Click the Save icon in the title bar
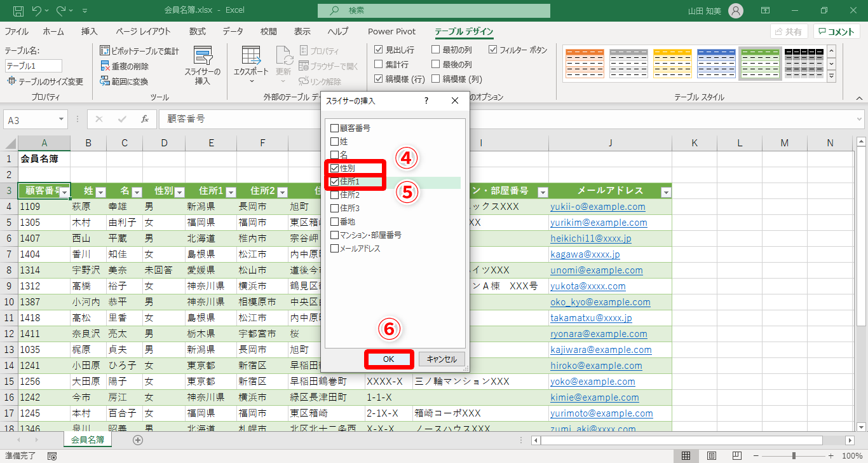 pyautogui.click(x=18, y=11)
